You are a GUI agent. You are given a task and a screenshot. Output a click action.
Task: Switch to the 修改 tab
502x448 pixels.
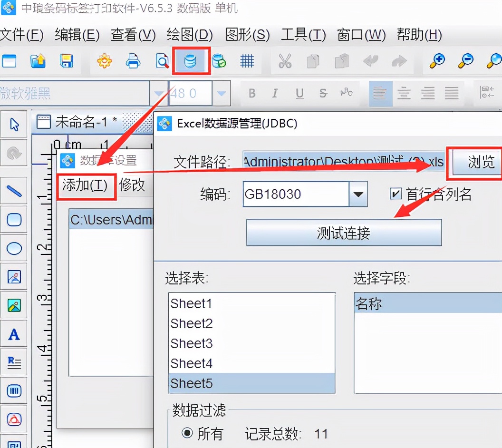click(x=133, y=186)
